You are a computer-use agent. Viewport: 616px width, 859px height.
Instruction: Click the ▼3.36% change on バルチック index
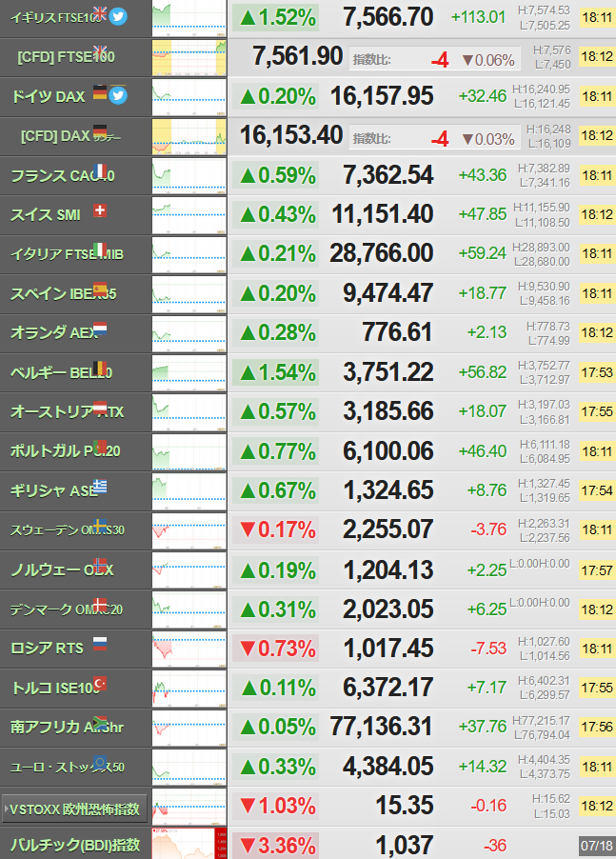point(278,845)
